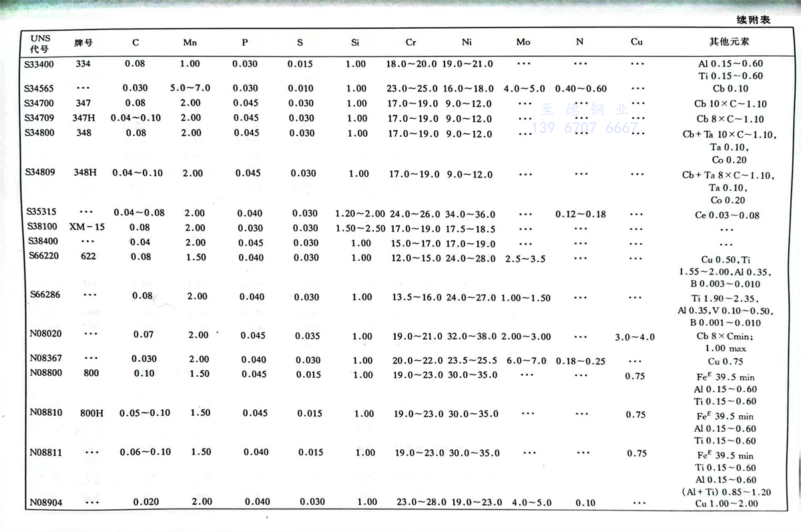The height and width of the screenshot is (532, 801).
Task: Select the 622 grade cell
Action: pyautogui.click(x=87, y=256)
